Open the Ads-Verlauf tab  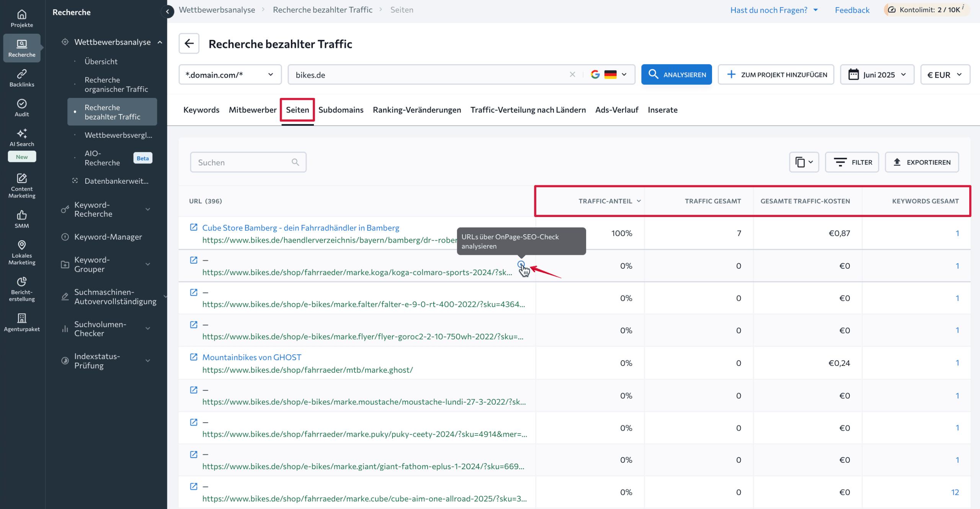tap(617, 110)
